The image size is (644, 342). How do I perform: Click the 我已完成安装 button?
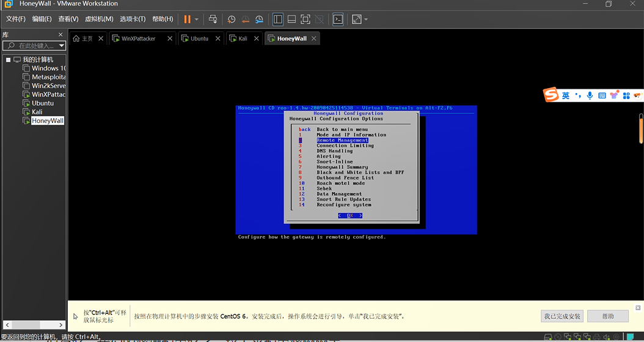[x=562, y=316]
